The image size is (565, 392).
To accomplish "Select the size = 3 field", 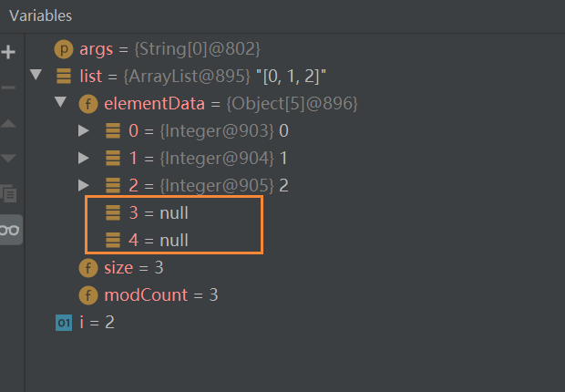I will pyautogui.click(x=121, y=268).
